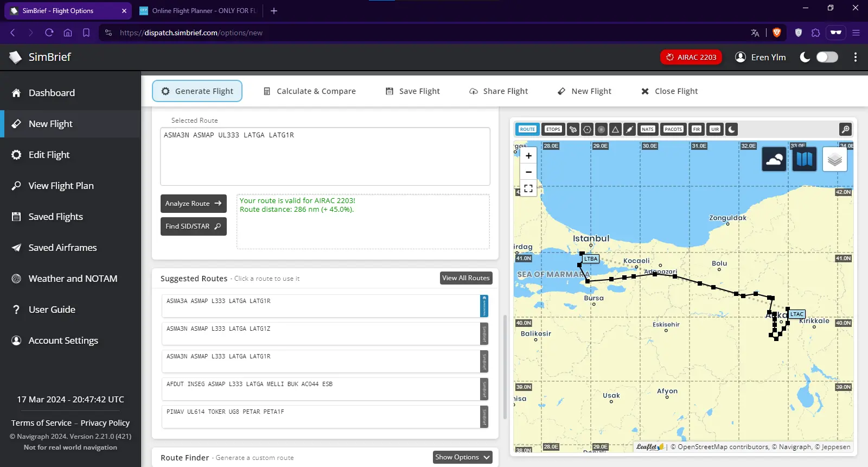Toggle the concentric circle navaid icon in map toolbar
This screenshot has width=868, height=467.
(601, 129)
